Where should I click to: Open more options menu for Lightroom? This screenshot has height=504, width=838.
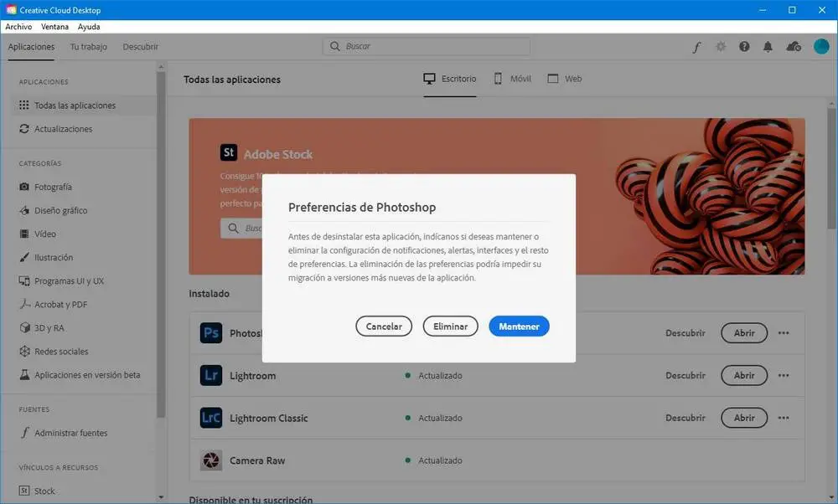point(784,375)
